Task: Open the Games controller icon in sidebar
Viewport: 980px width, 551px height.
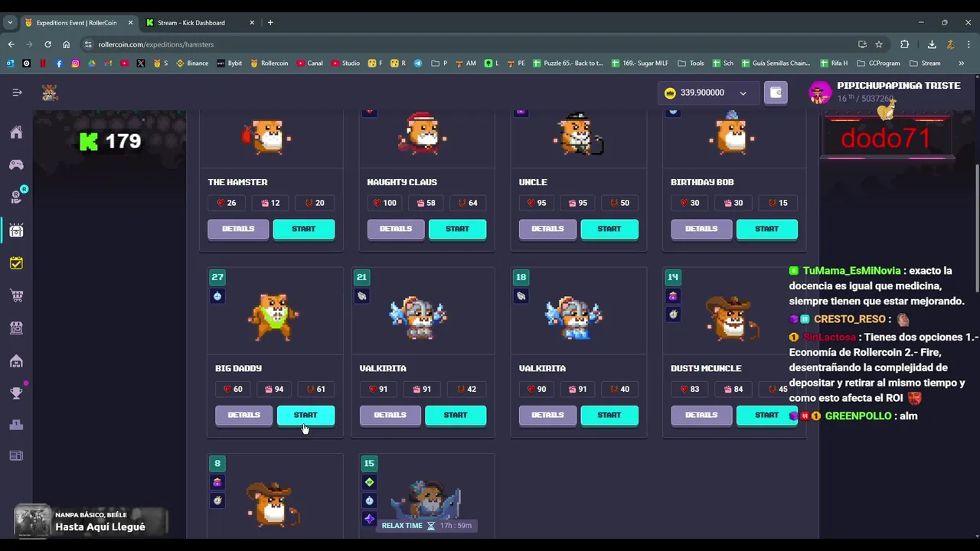Action: point(16,165)
